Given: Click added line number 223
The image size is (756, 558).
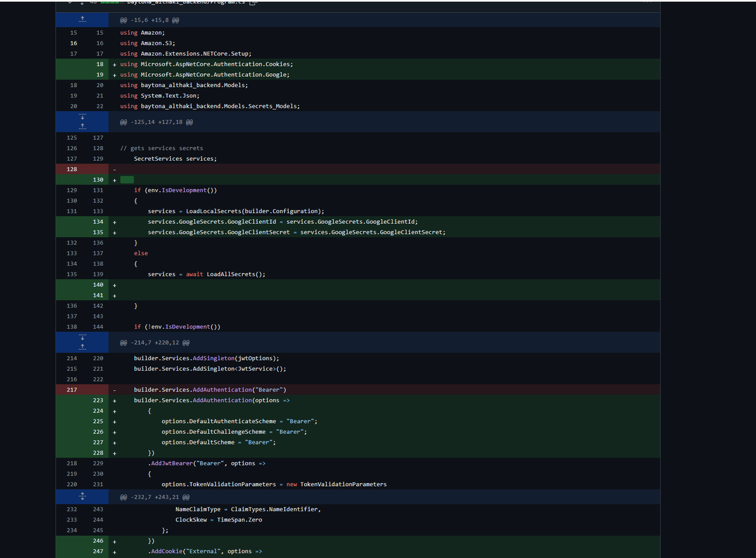Looking at the screenshot, I should (98, 400).
